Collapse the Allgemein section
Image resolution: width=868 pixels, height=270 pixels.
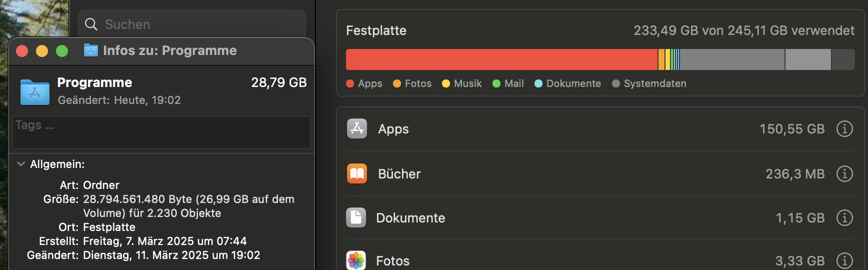pos(21,164)
